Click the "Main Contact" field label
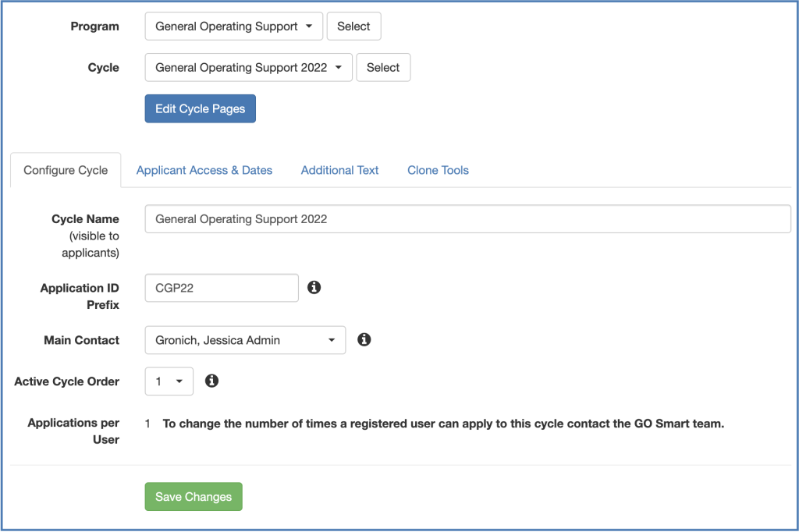The height and width of the screenshot is (532, 799). pos(81,340)
